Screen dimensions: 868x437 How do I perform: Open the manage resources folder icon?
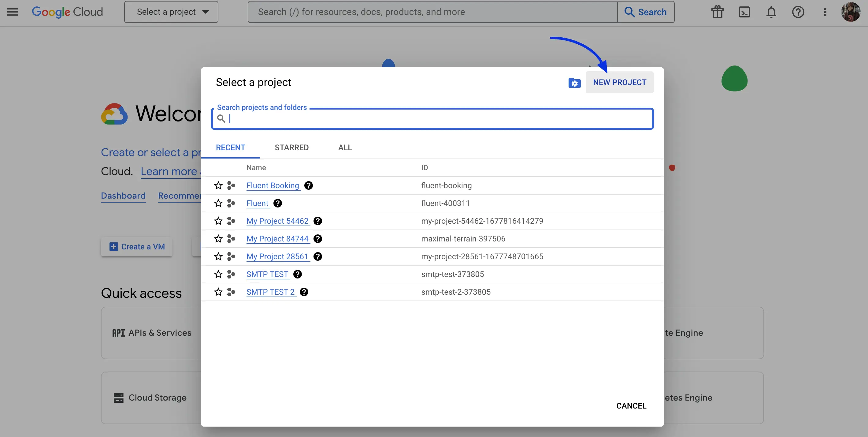(x=574, y=83)
